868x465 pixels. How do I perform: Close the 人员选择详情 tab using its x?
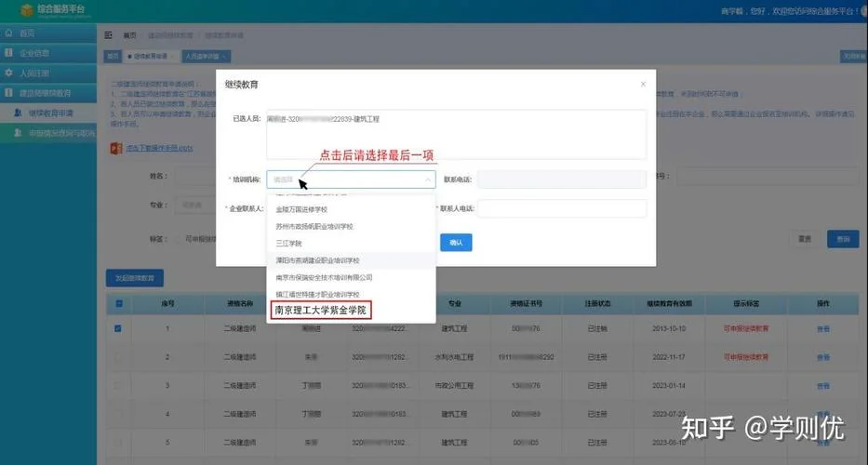[225, 57]
